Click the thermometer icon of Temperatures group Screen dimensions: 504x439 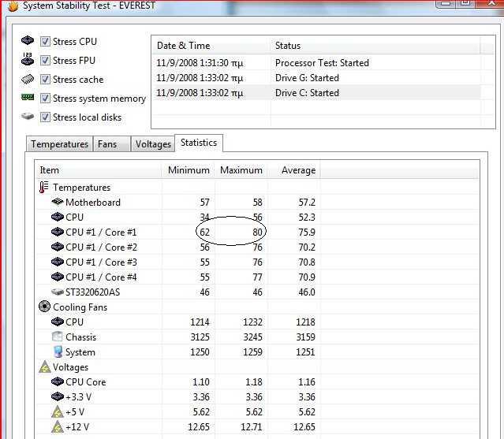click(43, 187)
